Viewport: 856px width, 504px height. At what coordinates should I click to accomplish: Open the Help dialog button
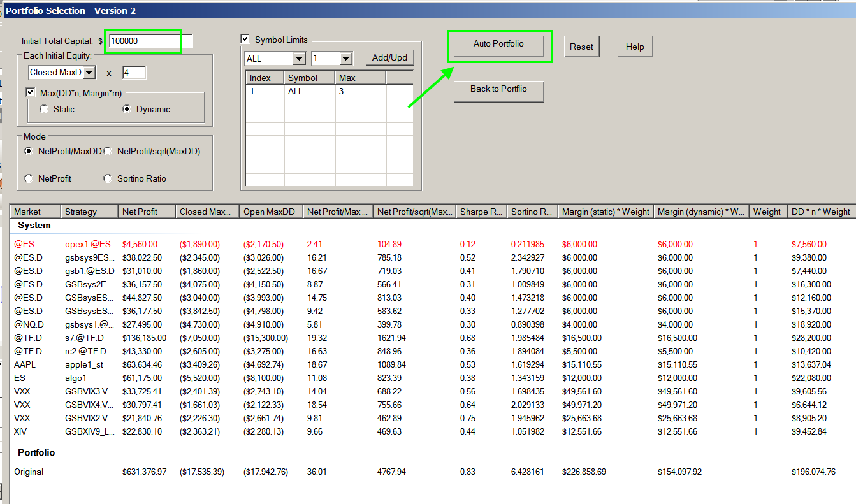(635, 47)
